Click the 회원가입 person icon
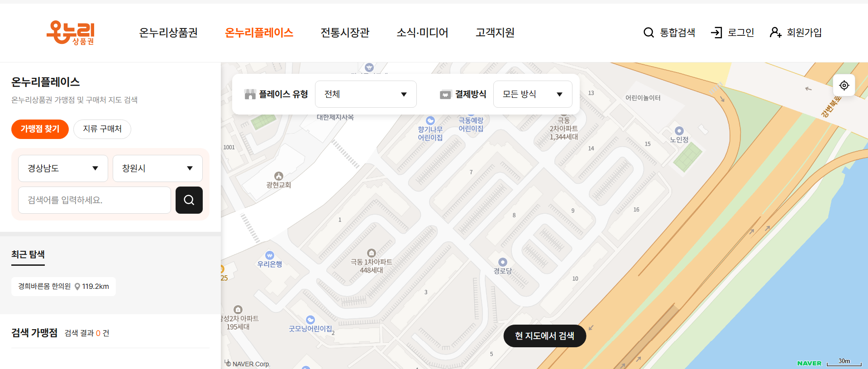 coord(776,33)
